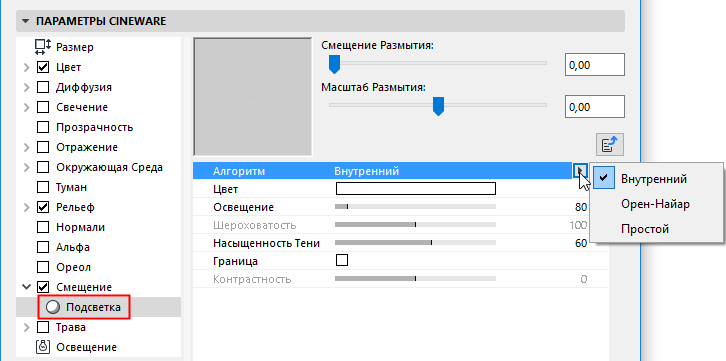Enable the Туман checkbox
The width and height of the screenshot is (726, 361).
(x=43, y=187)
